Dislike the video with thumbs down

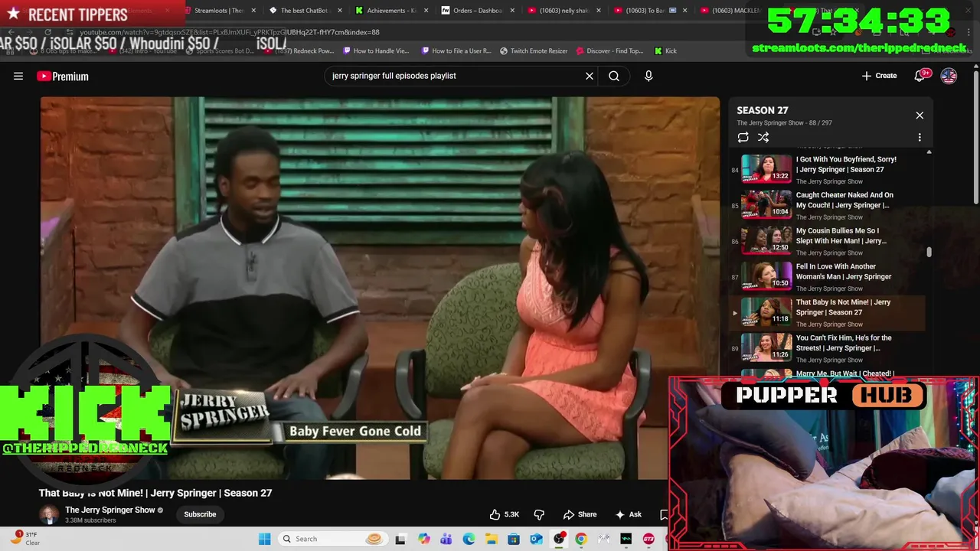[539, 514]
